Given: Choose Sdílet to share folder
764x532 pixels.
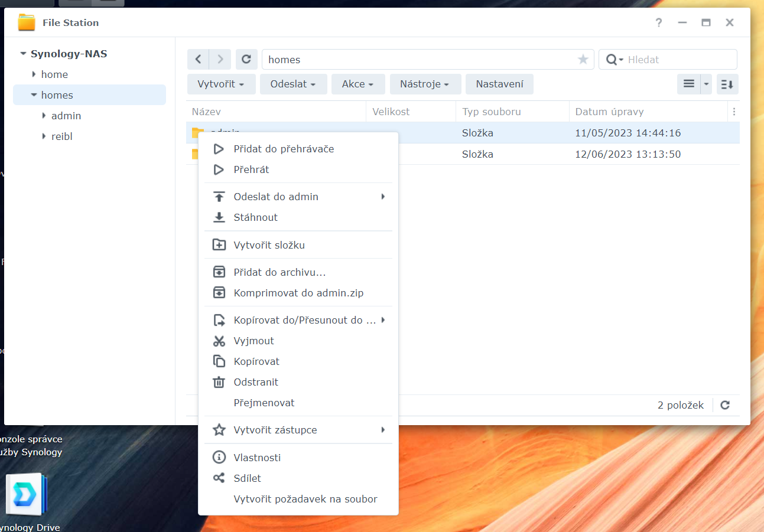Looking at the screenshot, I should pos(298,478).
